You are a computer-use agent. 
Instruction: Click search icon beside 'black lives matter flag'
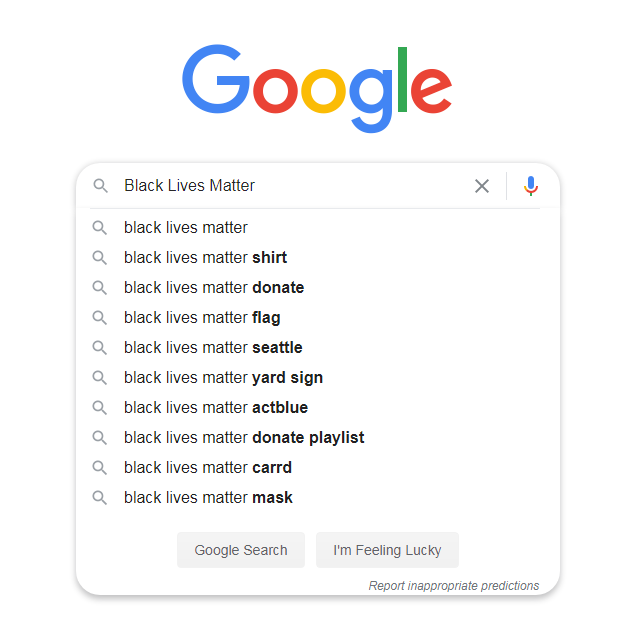click(100, 318)
